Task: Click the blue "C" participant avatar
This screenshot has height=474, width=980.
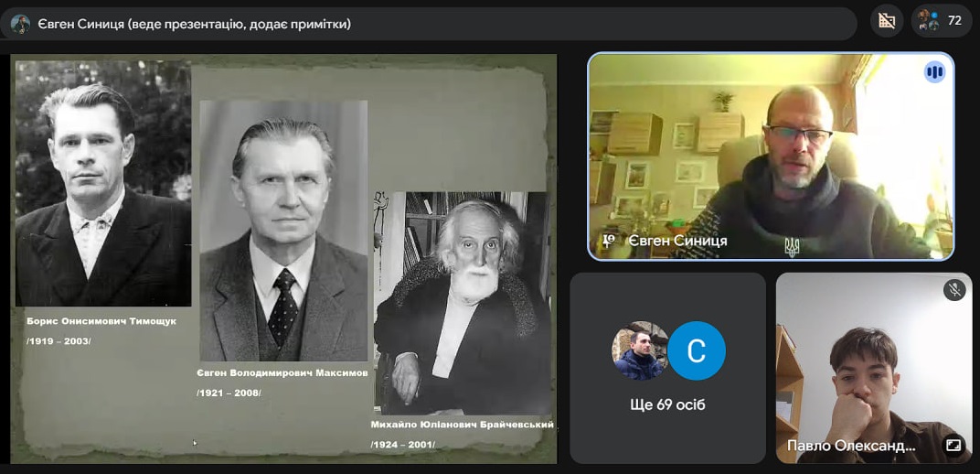Action: click(697, 350)
